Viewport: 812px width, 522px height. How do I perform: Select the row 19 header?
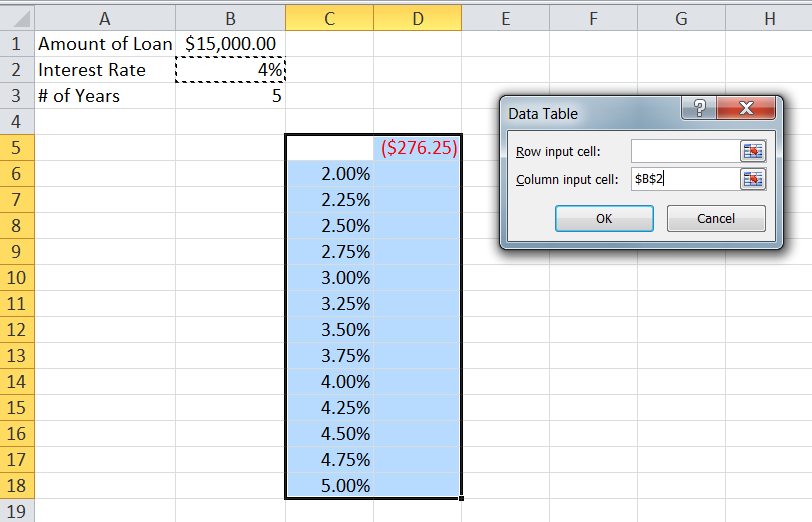pyautogui.click(x=17, y=511)
